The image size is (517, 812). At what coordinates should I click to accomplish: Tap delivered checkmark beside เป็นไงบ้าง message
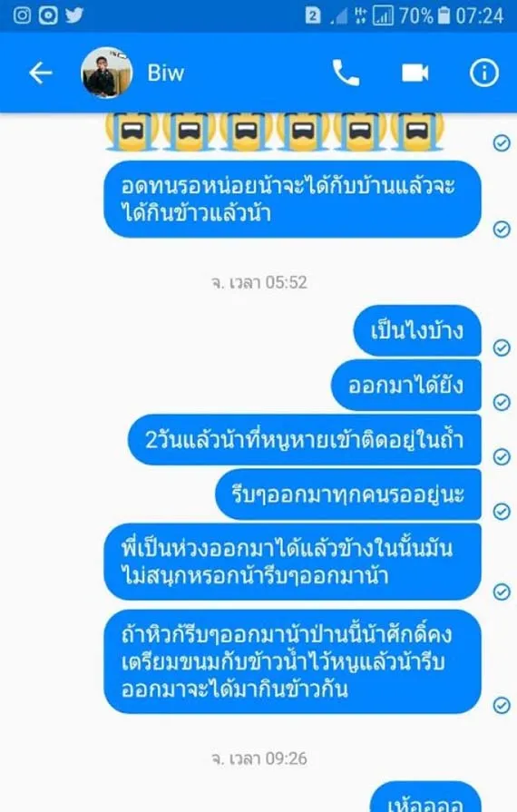click(x=502, y=347)
